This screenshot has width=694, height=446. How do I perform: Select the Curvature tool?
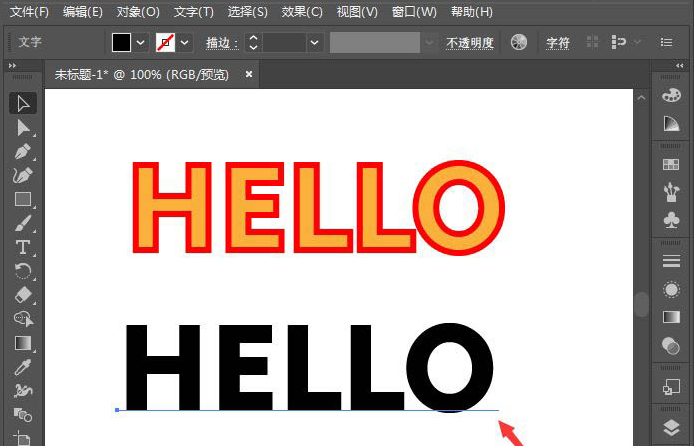point(23,175)
